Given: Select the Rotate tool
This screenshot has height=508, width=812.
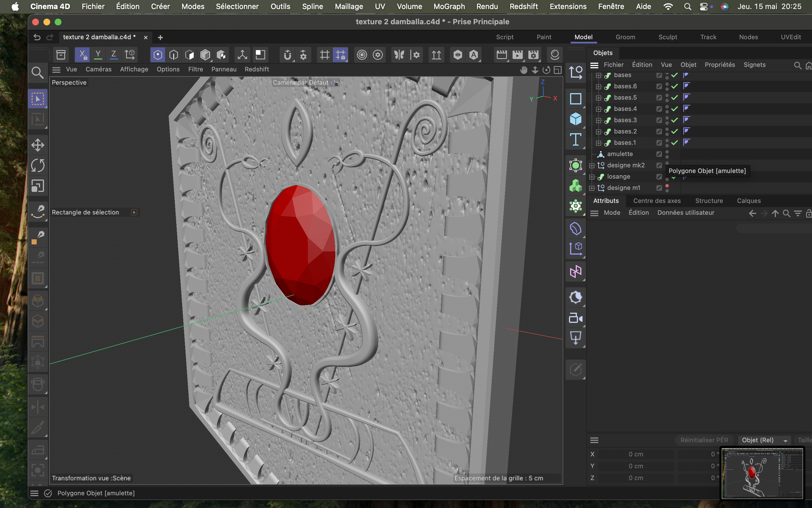Looking at the screenshot, I should 37,165.
